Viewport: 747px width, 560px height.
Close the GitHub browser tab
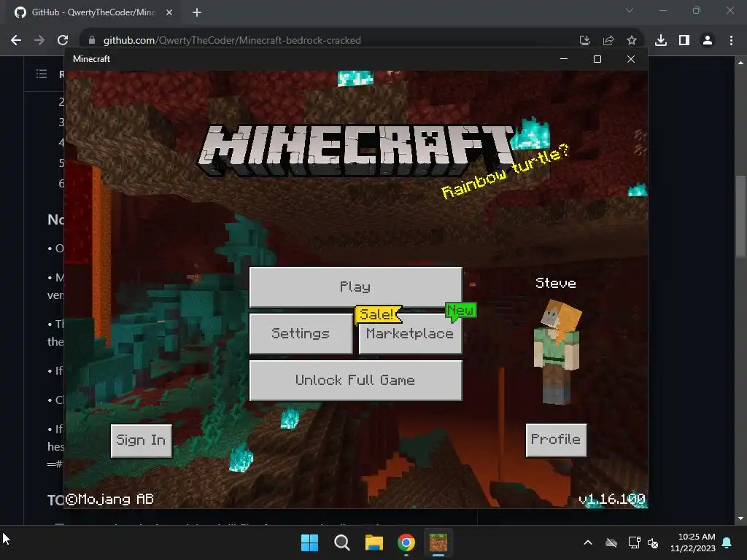point(169,13)
